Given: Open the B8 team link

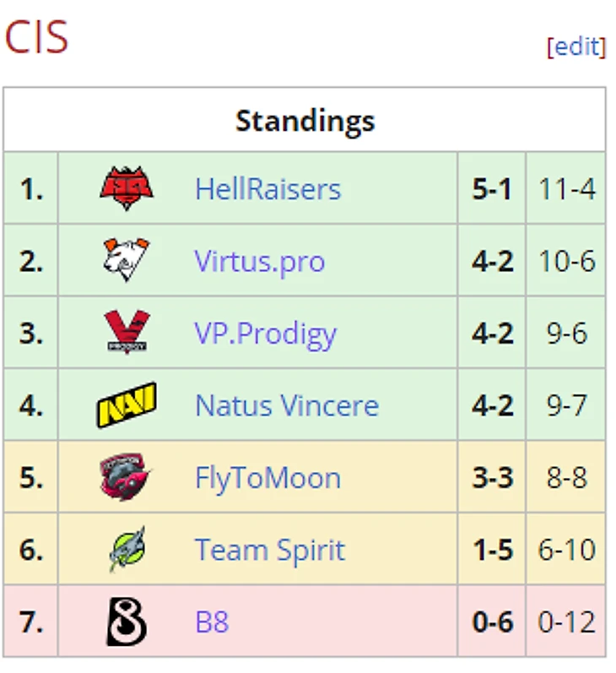Looking at the screenshot, I should [212, 622].
